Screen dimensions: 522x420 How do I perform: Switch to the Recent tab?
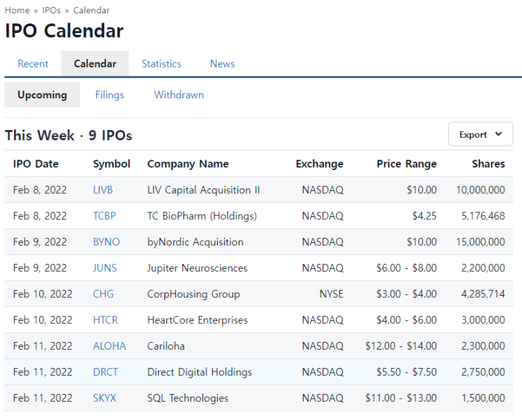point(33,64)
